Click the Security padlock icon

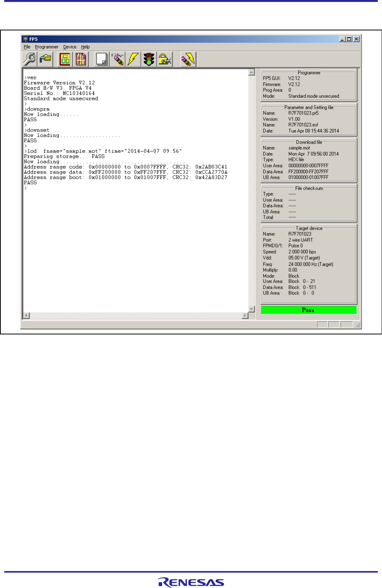click(x=165, y=59)
